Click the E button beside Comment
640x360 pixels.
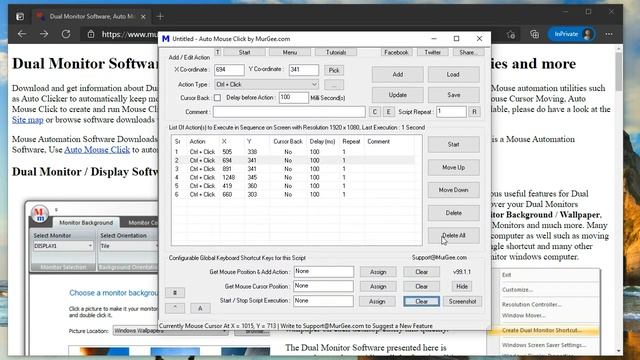coord(389,111)
